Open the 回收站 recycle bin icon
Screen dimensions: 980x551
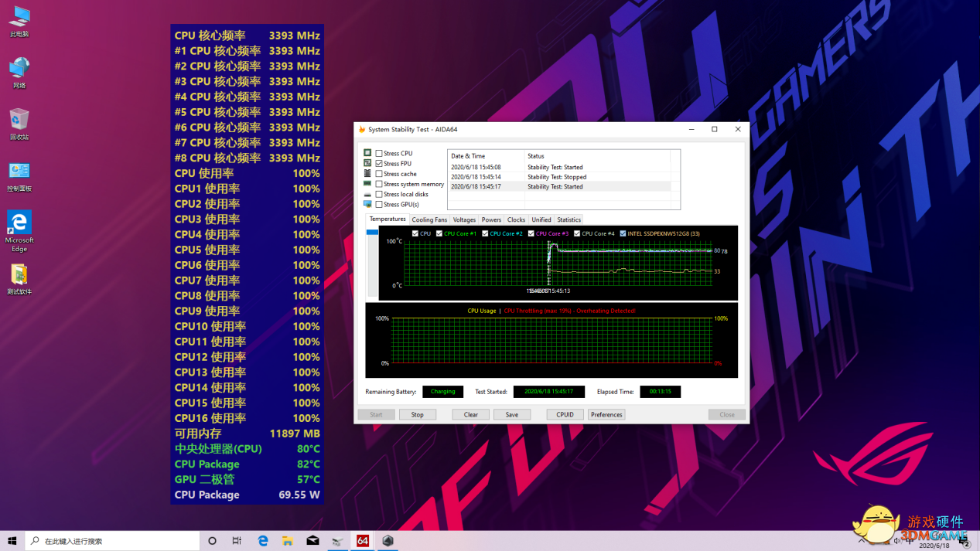(x=19, y=121)
